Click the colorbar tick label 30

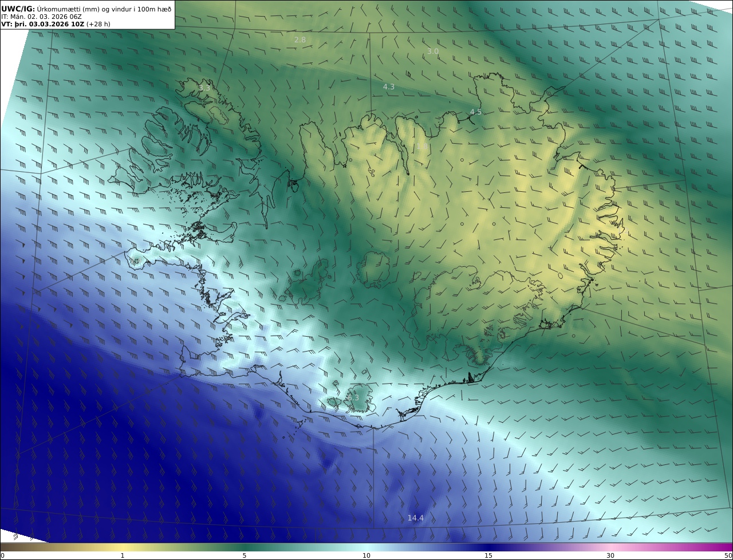pos(610,555)
